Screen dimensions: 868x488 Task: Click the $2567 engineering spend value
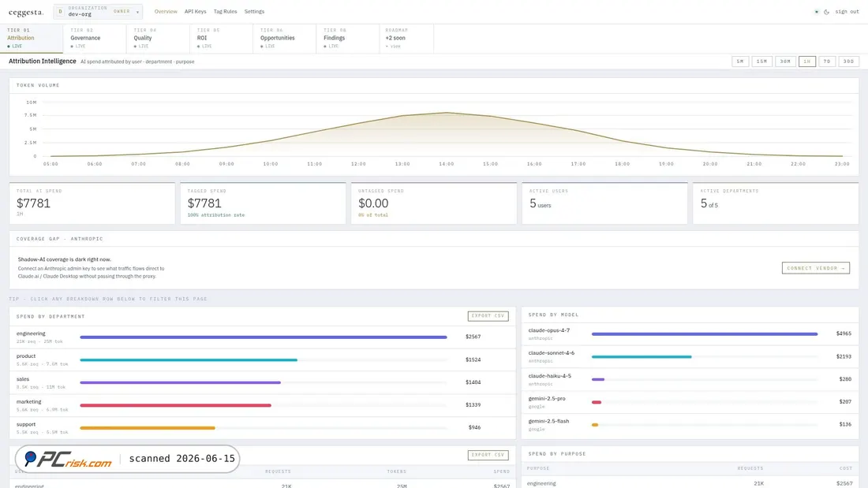[473, 337]
